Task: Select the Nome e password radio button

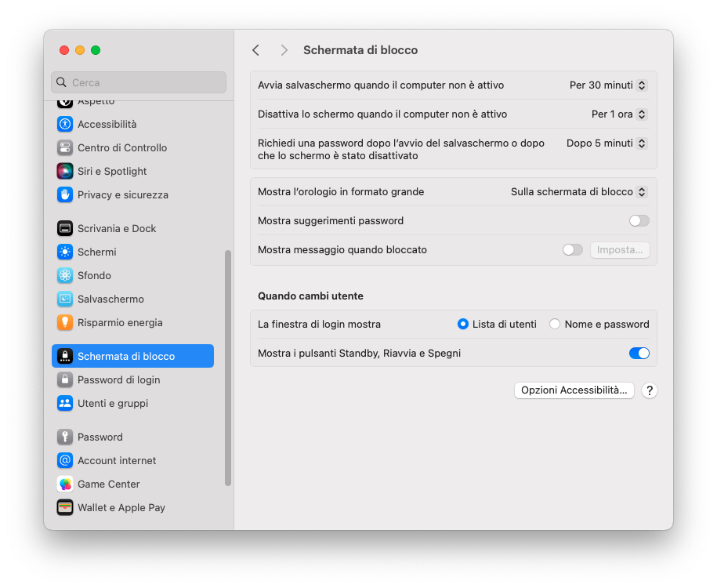Action: (x=555, y=324)
